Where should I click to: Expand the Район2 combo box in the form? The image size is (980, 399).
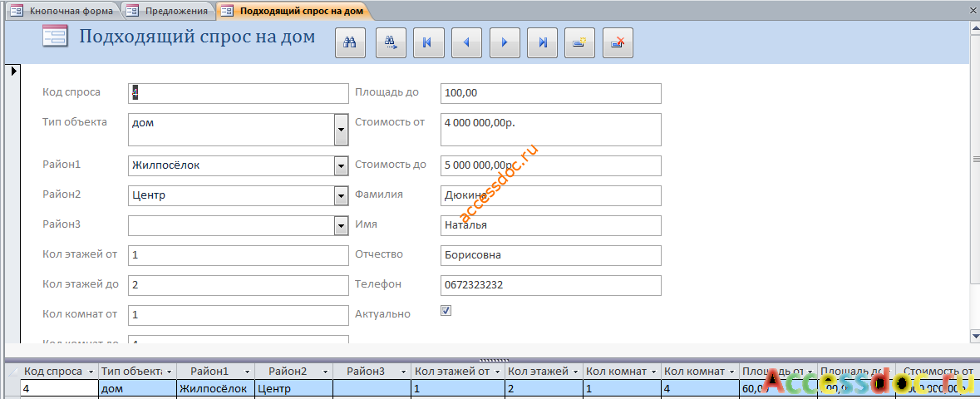[342, 195]
